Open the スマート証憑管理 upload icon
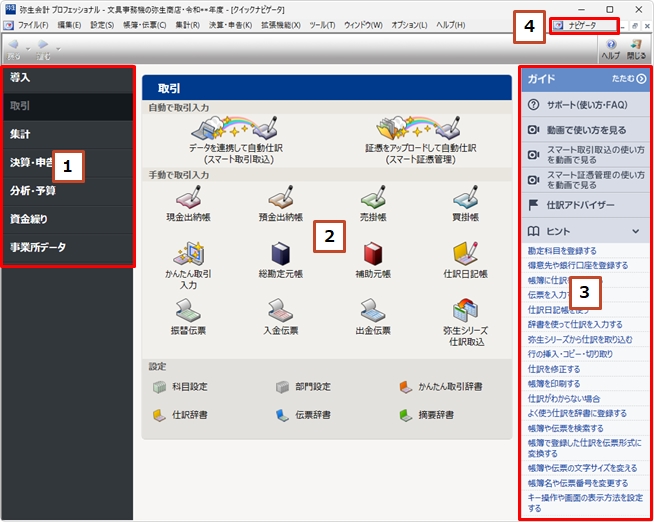654x522 pixels. tap(418, 130)
